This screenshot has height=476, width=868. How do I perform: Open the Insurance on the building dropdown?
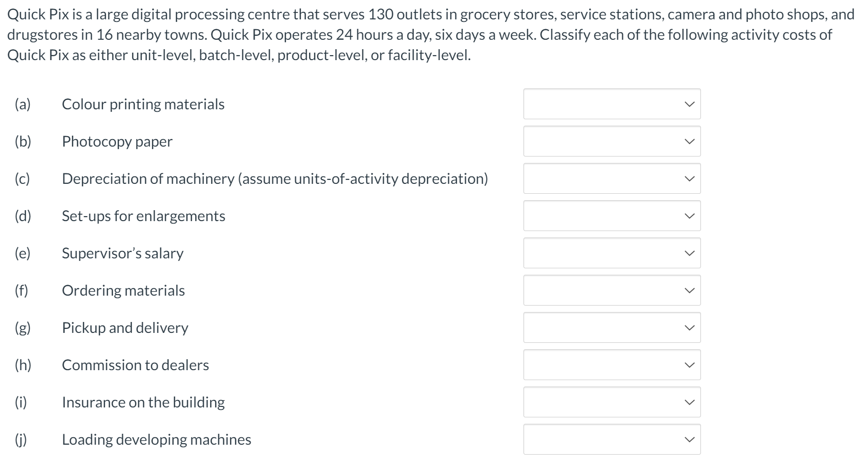[611, 402]
